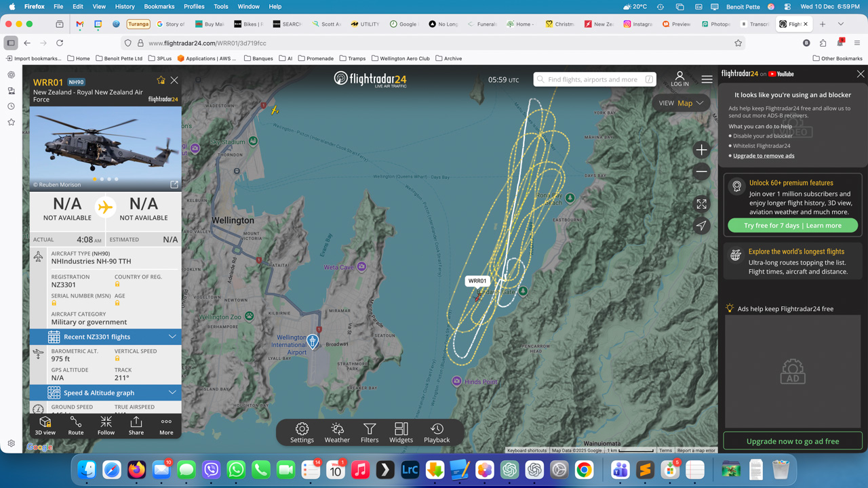Open flight Filters
The height and width of the screenshot is (488, 868).
tap(370, 432)
